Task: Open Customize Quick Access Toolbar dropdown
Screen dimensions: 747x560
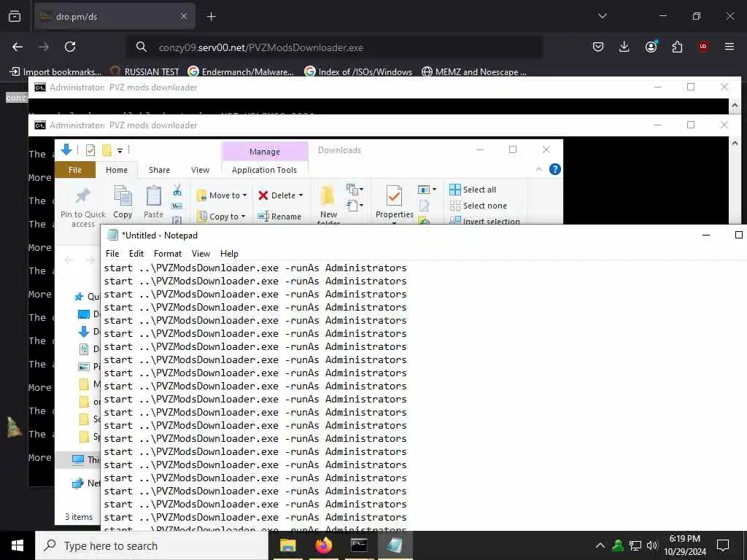Action: pyautogui.click(x=120, y=150)
